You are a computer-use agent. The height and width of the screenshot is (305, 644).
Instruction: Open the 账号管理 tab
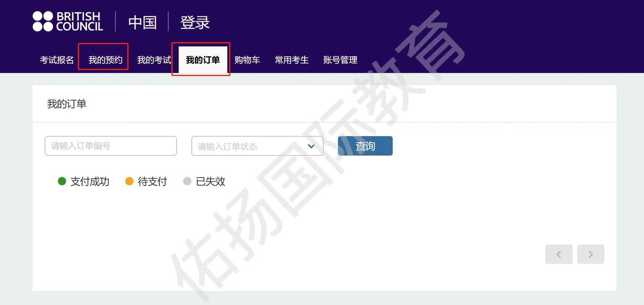pos(340,60)
